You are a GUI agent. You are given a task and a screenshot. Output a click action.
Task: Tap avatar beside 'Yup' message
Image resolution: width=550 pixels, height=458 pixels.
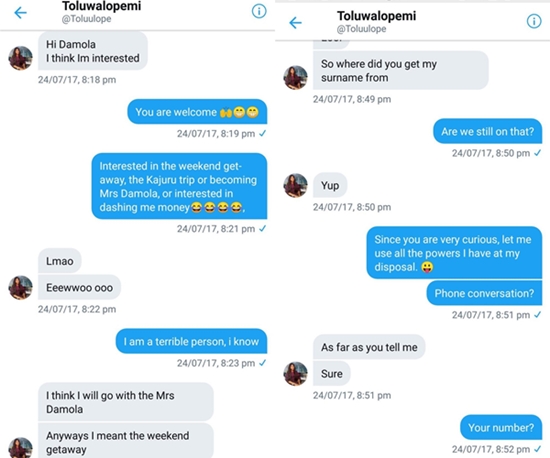click(x=295, y=185)
